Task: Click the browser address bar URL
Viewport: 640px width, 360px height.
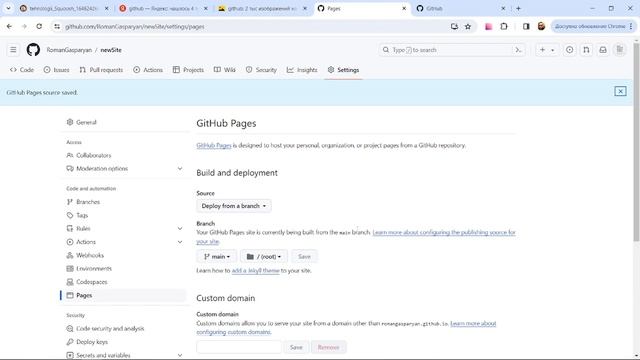Action: (135, 27)
